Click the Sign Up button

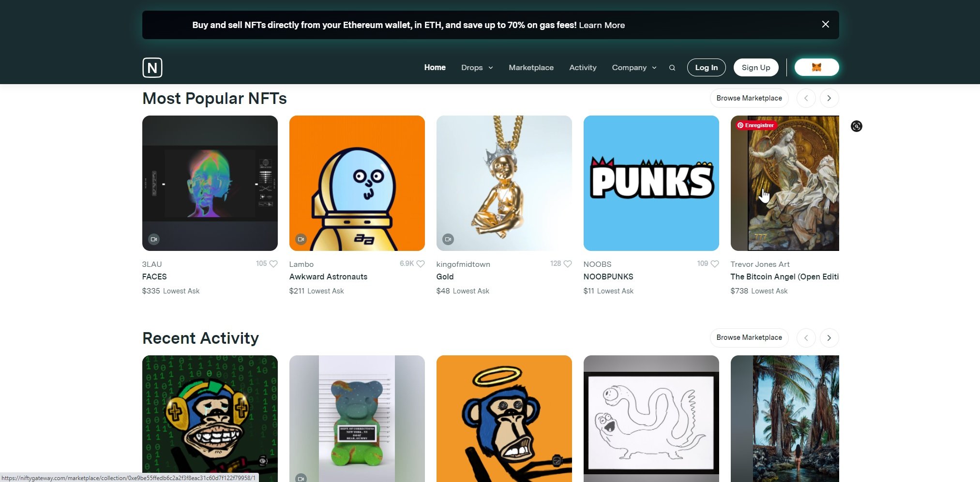[755, 68]
